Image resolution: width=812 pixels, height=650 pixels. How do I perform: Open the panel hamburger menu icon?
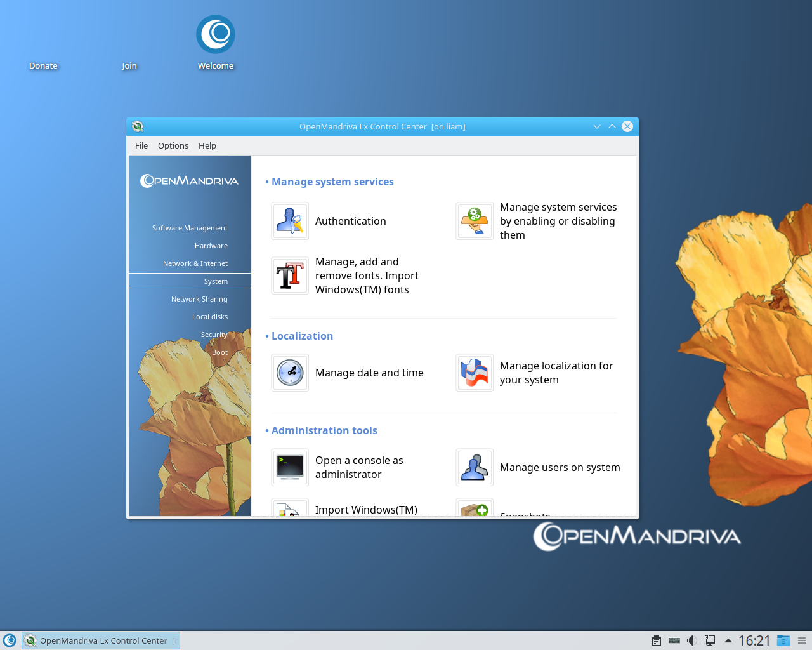coord(802,640)
